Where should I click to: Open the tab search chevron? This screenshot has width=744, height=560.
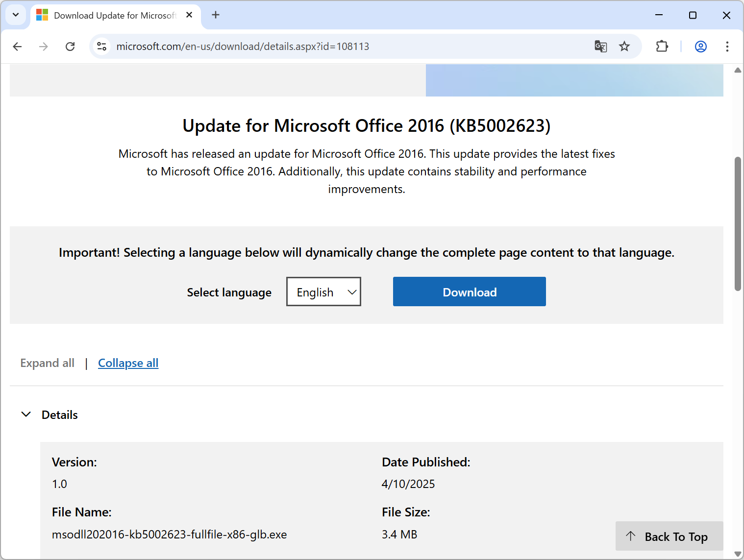pyautogui.click(x=15, y=15)
